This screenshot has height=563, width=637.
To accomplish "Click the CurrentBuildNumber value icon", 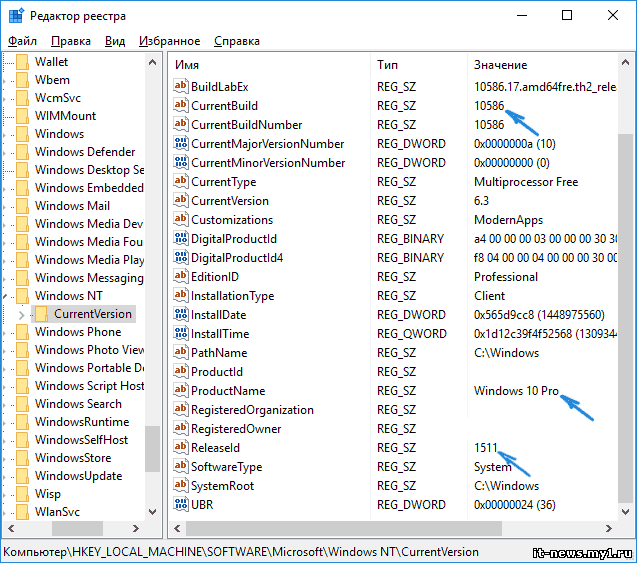I will click(x=180, y=124).
